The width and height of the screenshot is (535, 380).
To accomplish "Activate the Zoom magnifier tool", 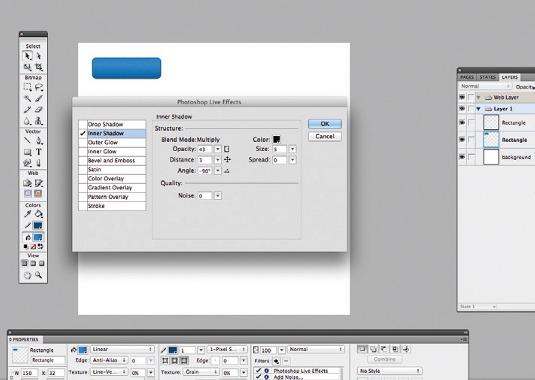I will coord(39,275).
